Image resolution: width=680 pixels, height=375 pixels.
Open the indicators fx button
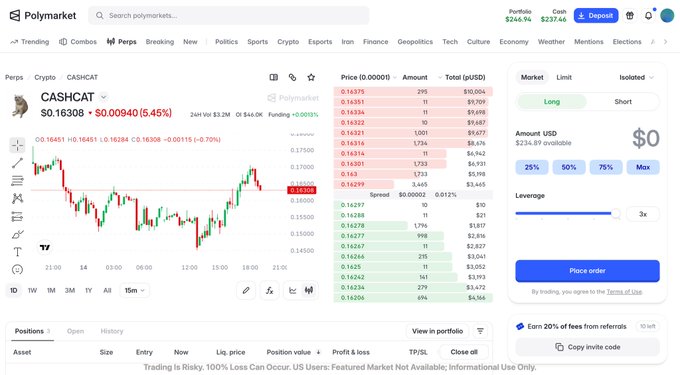[x=269, y=290]
